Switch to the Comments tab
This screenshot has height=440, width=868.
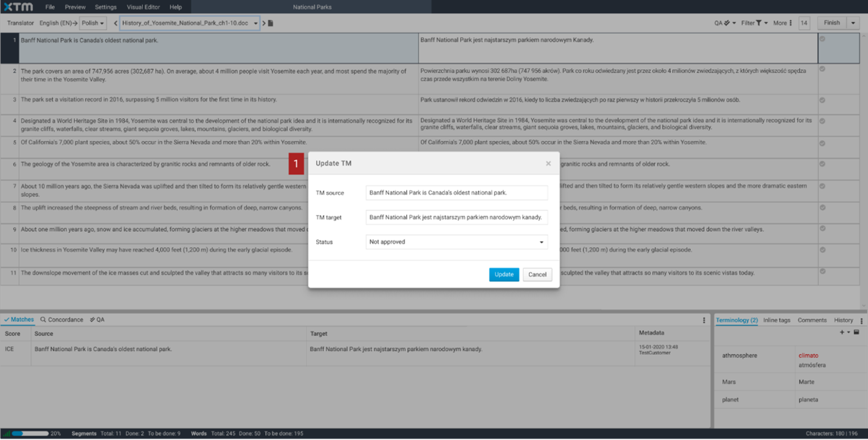(x=812, y=320)
